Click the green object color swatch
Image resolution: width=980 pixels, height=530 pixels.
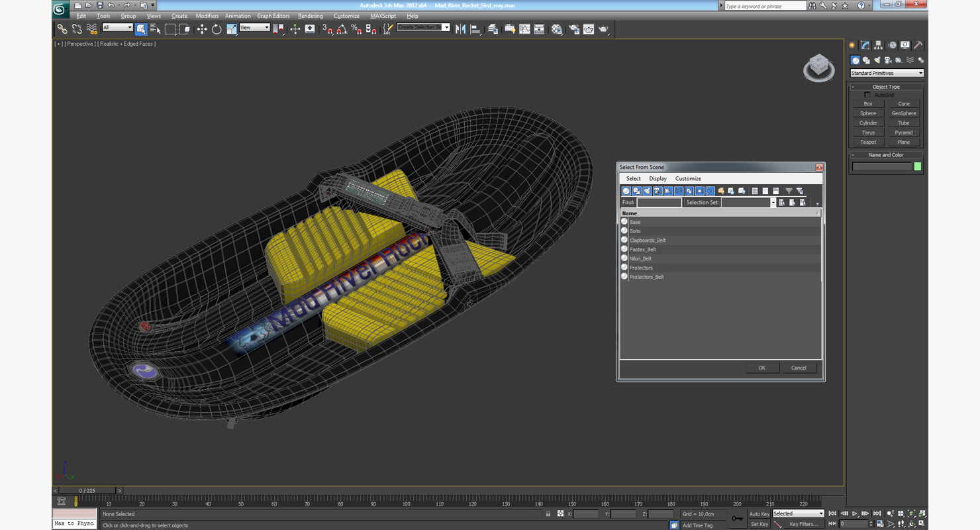pyautogui.click(x=918, y=166)
